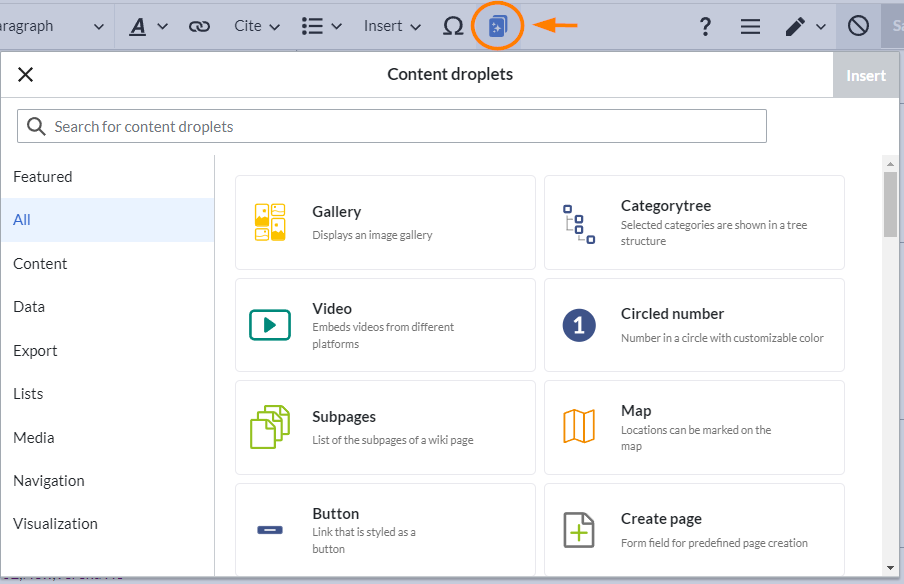Show the Navigation category droplets

pyautogui.click(x=49, y=481)
